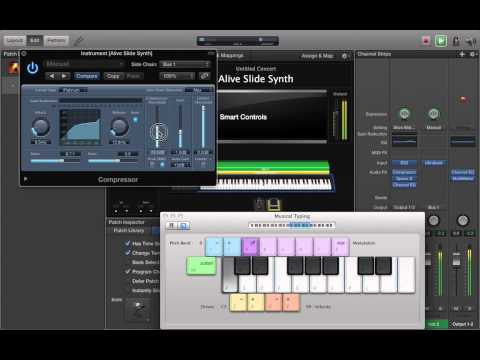Click the master mute speaker icon
The width and height of the screenshot is (480, 360).
pyautogui.click(x=471, y=41)
